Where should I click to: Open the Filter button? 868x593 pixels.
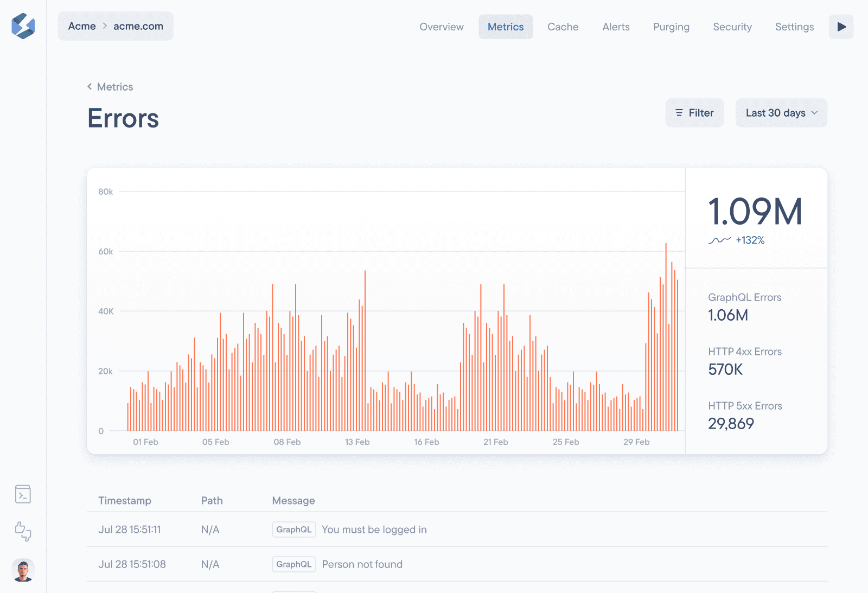[x=694, y=113]
